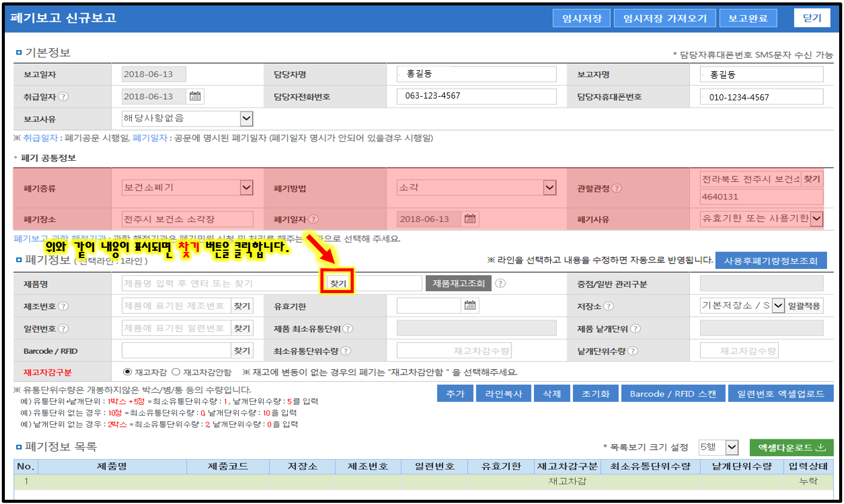The image size is (844, 504).
Task: Select first row in 폐기정보 목록 table
Action: coord(422,482)
